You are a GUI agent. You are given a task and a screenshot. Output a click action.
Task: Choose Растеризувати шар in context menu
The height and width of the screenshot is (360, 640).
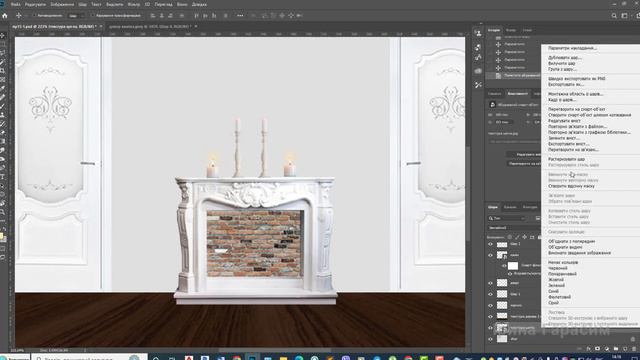tap(567, 159)
